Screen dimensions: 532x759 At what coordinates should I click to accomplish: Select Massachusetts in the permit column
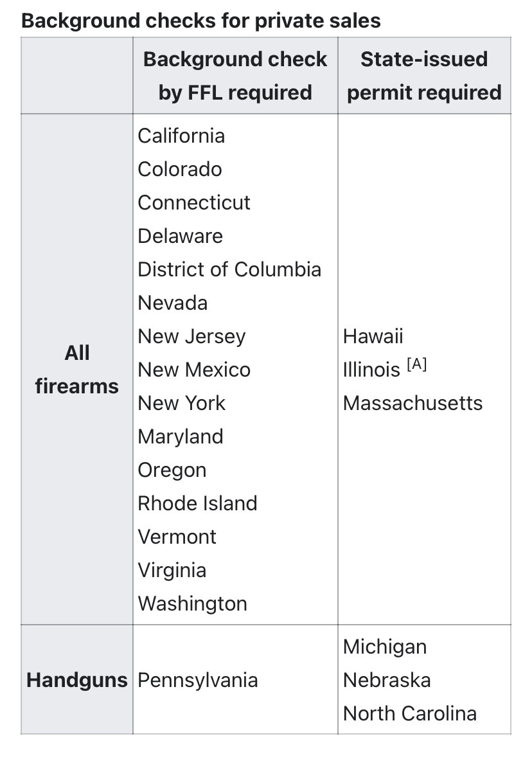412,403
